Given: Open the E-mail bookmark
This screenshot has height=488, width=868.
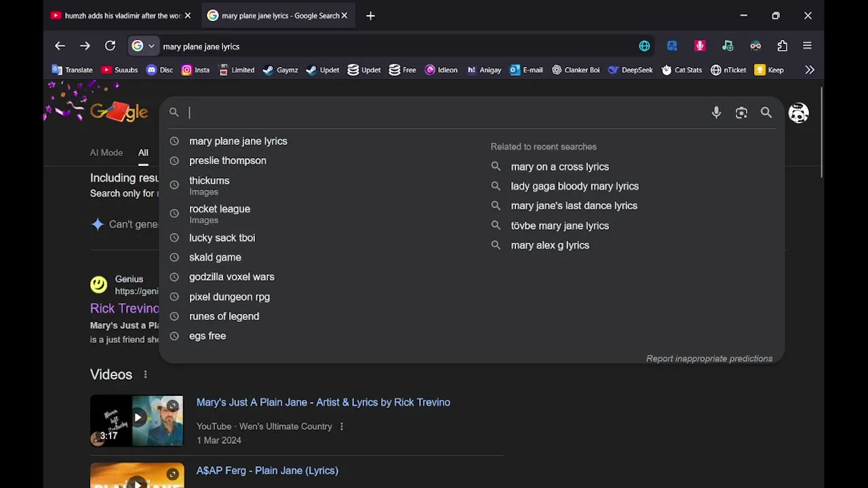Looking at the screenshot, I should click(526, 70).
